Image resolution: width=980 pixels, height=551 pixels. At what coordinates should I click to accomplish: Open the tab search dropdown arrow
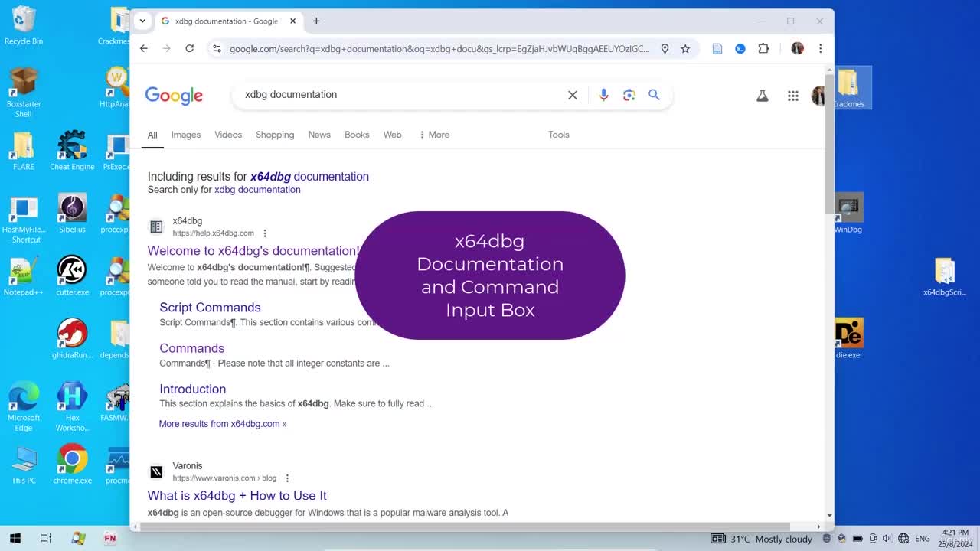(142, 21)
